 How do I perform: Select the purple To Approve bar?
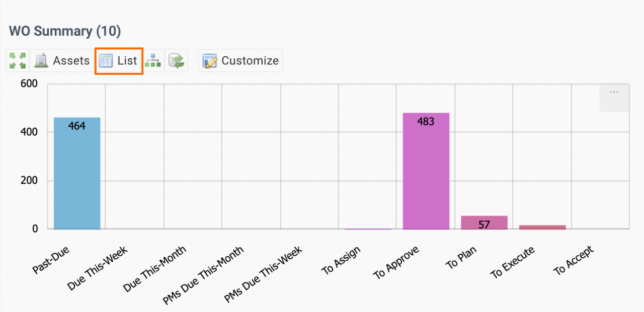coord(426,171)
